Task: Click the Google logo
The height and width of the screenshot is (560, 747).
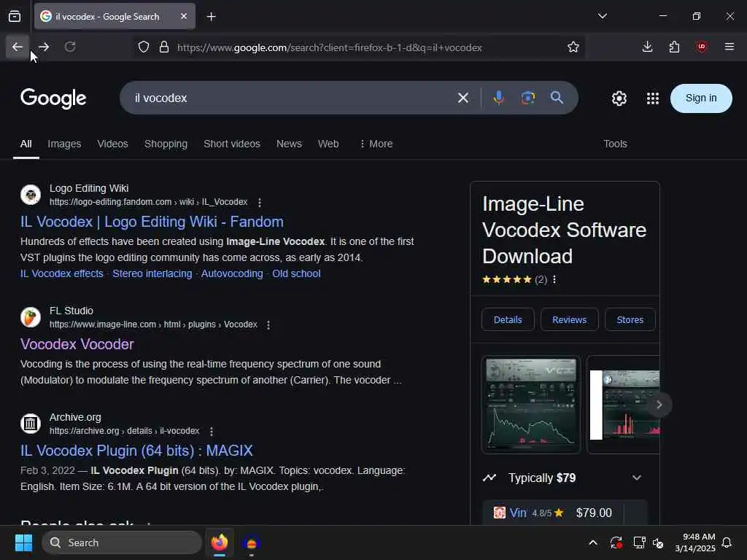Action: (53, 98)
